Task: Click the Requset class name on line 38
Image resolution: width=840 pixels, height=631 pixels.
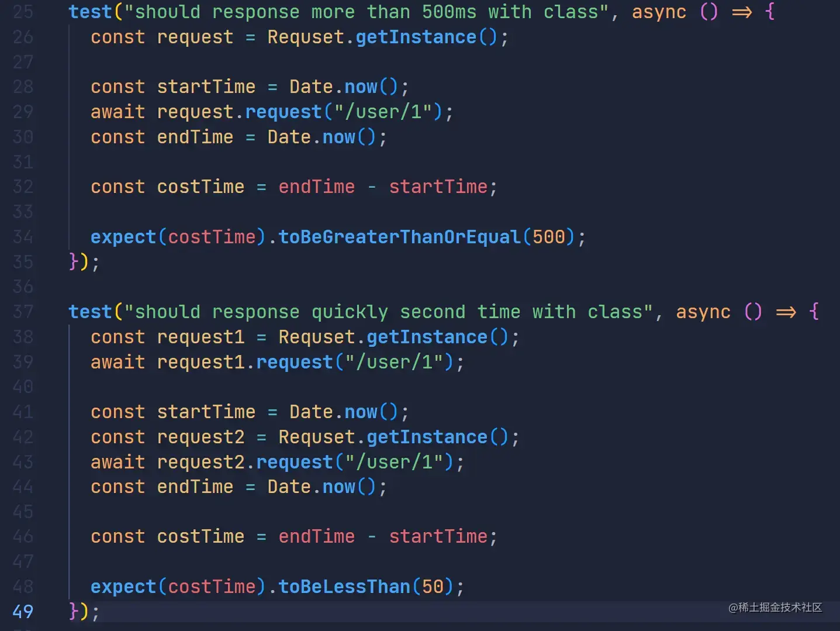Action: click(x=316, y=337)
